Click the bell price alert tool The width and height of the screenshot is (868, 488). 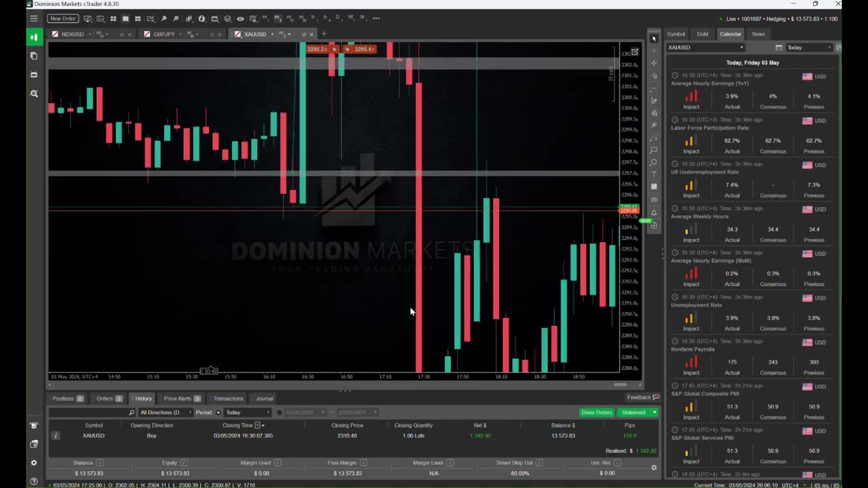point(654,212)
